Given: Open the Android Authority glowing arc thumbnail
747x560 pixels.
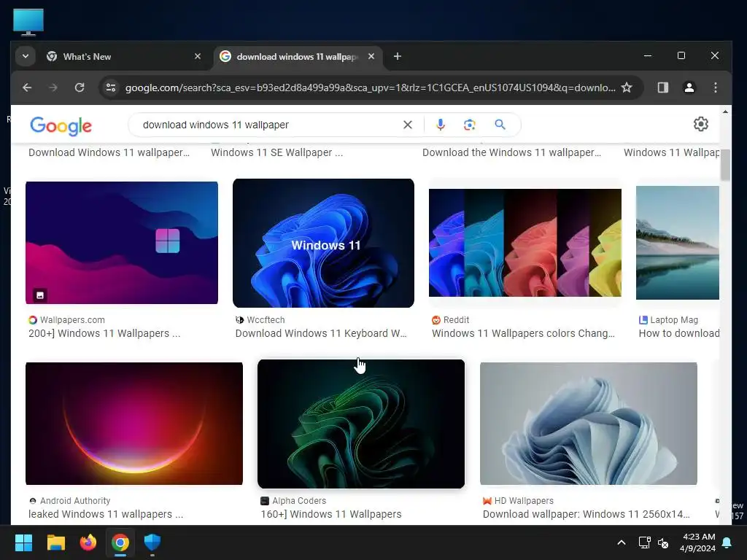Looking at the screenshot, I should (134, 424).
